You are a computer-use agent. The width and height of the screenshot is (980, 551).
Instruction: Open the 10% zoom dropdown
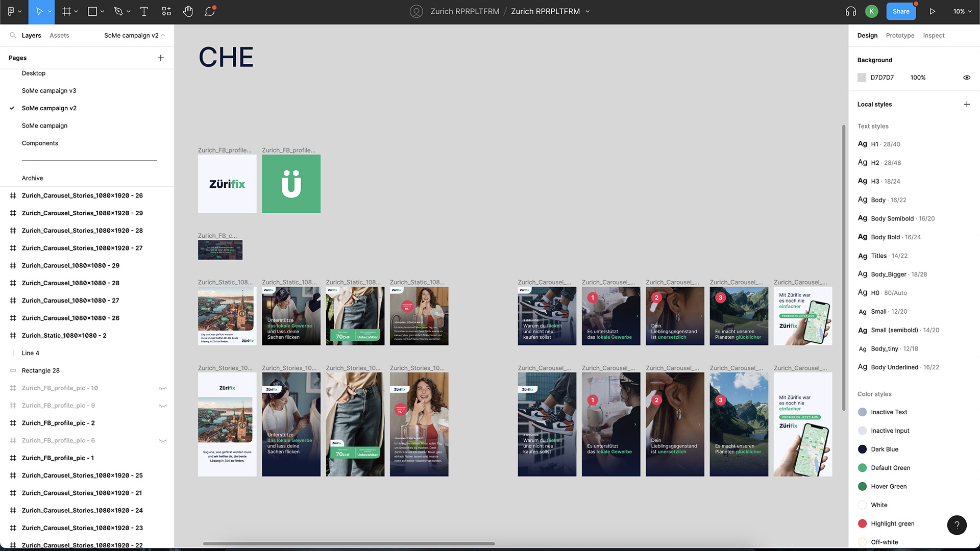(962, 11)
